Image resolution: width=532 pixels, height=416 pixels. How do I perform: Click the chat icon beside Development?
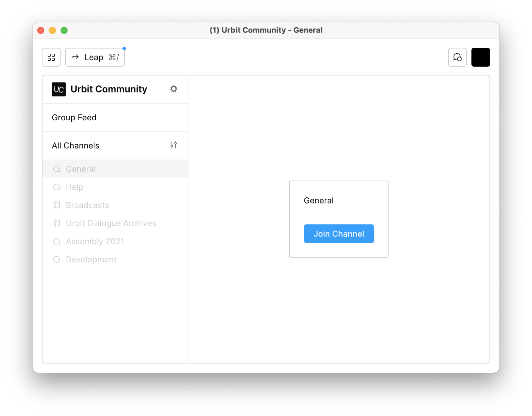pyautogui.click(x=57, y=259)
